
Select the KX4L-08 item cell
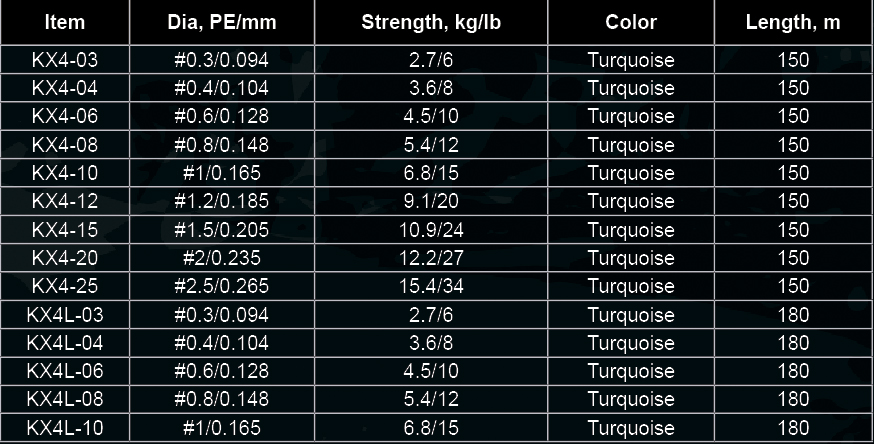(x=65, y=399)
